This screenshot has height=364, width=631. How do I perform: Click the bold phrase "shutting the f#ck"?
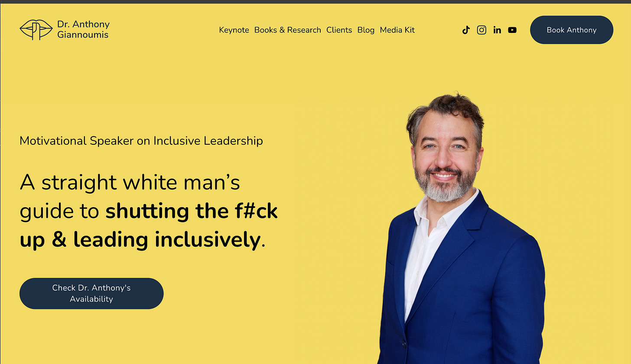tap(192, 211)
